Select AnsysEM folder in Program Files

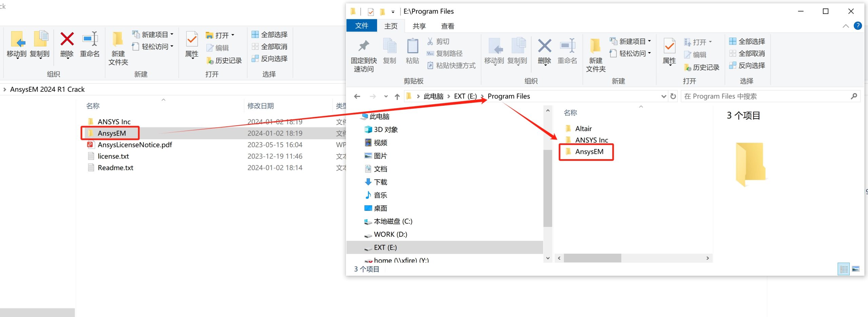589,151
